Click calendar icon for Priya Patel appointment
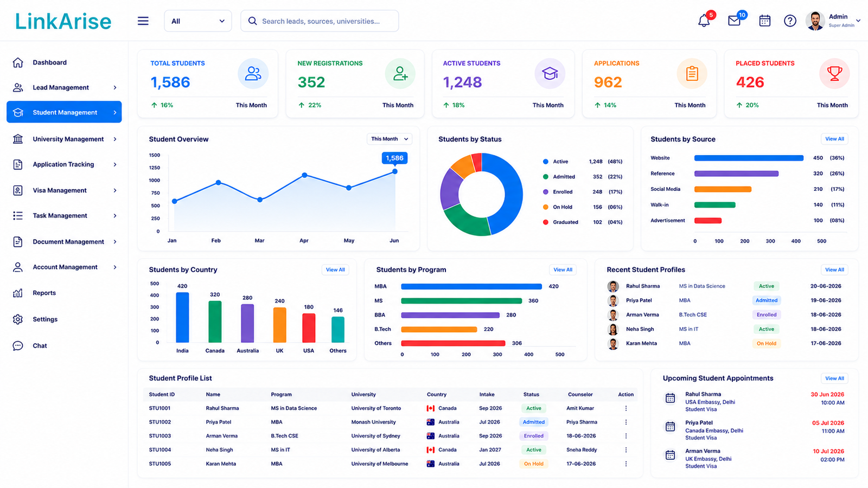The height and width of the screenshot is (488, 868). coord(671,427)
